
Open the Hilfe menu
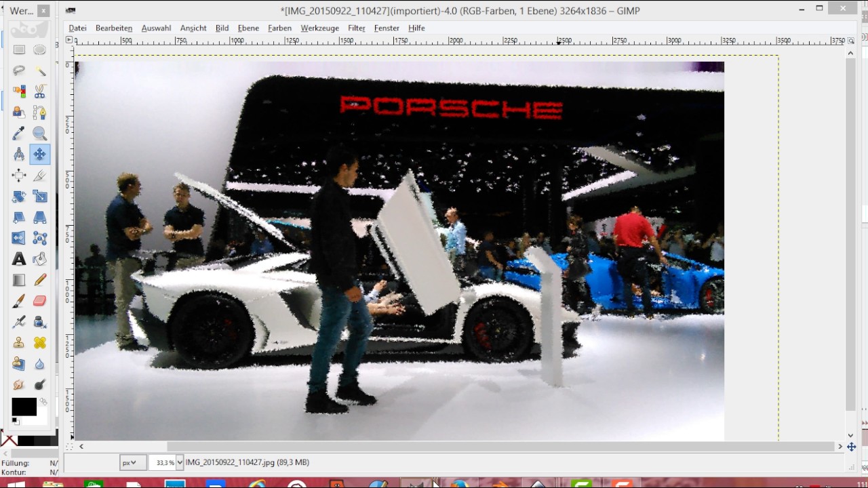(417, 28)
